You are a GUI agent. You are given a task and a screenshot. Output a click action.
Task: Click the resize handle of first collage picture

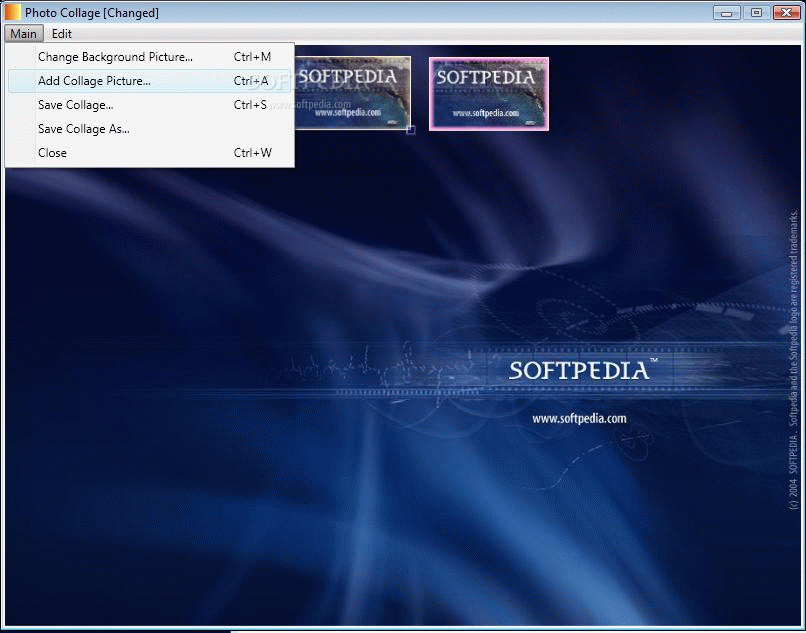point(411,130)
